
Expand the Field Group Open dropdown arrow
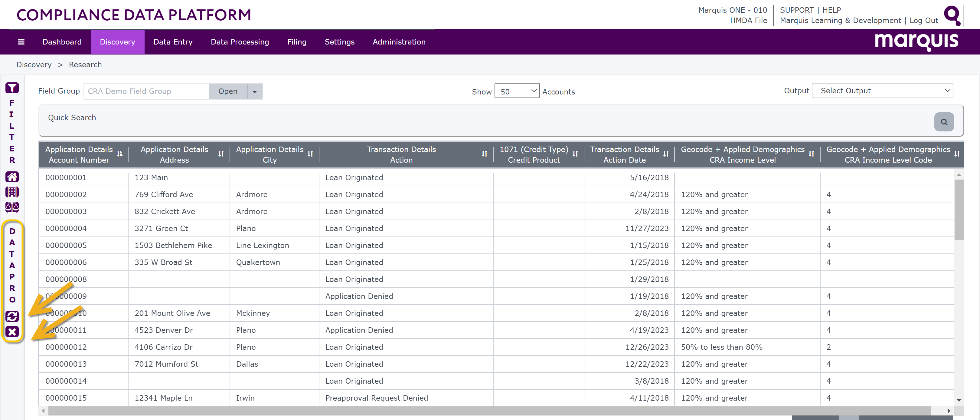[x=254, y=91]
